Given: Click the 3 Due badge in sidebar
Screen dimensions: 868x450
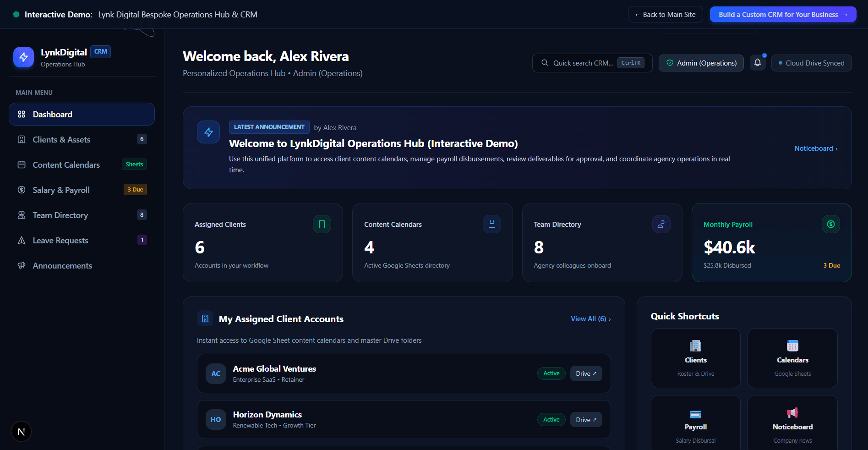Looking at the screenshot, I should 135,189.
